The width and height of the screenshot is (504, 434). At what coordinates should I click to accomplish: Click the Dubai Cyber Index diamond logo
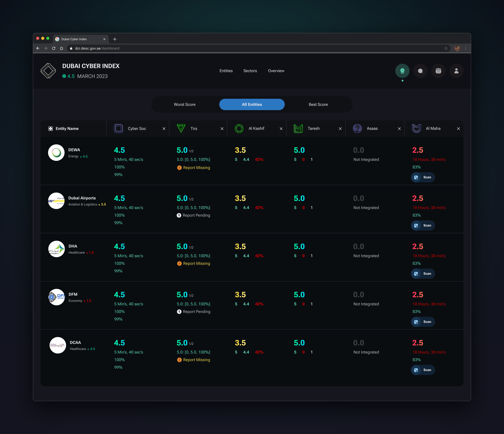pos(48,71)
